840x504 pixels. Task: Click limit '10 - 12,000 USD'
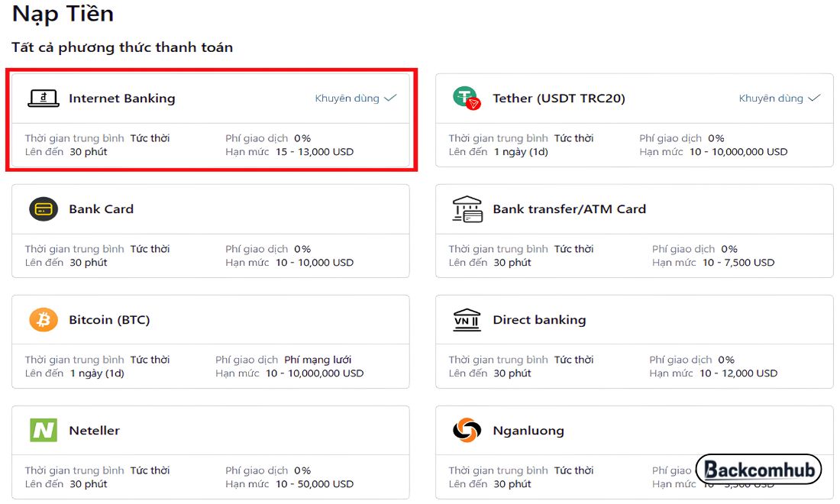(x=738, y=373)
